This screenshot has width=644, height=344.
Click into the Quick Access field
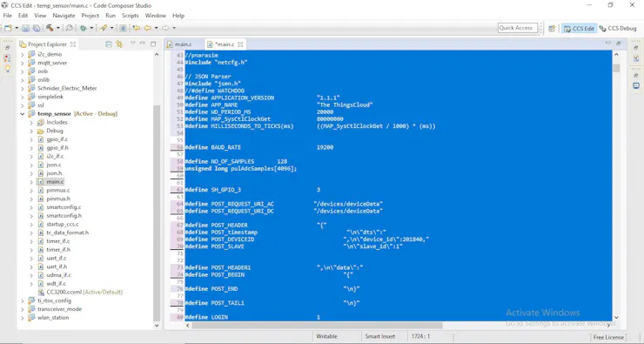[518, 28]
